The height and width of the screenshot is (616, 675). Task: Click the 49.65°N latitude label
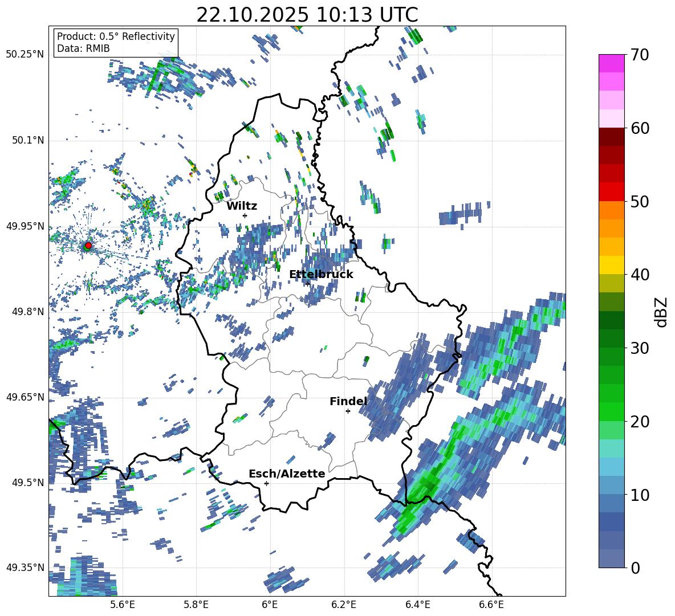click(x=25, y=397)
